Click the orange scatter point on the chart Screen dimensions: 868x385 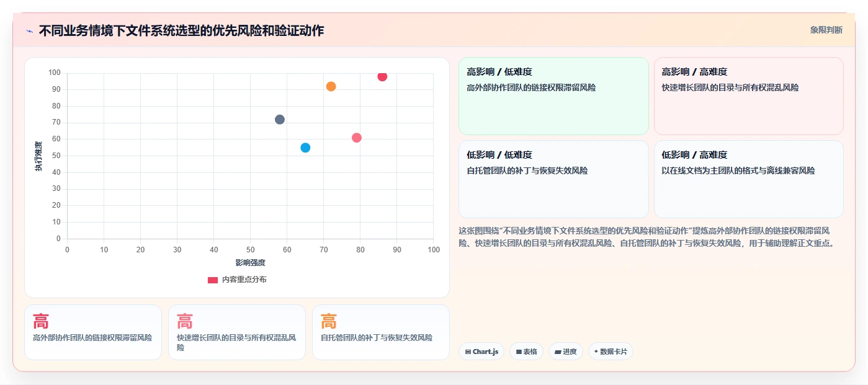331,86
